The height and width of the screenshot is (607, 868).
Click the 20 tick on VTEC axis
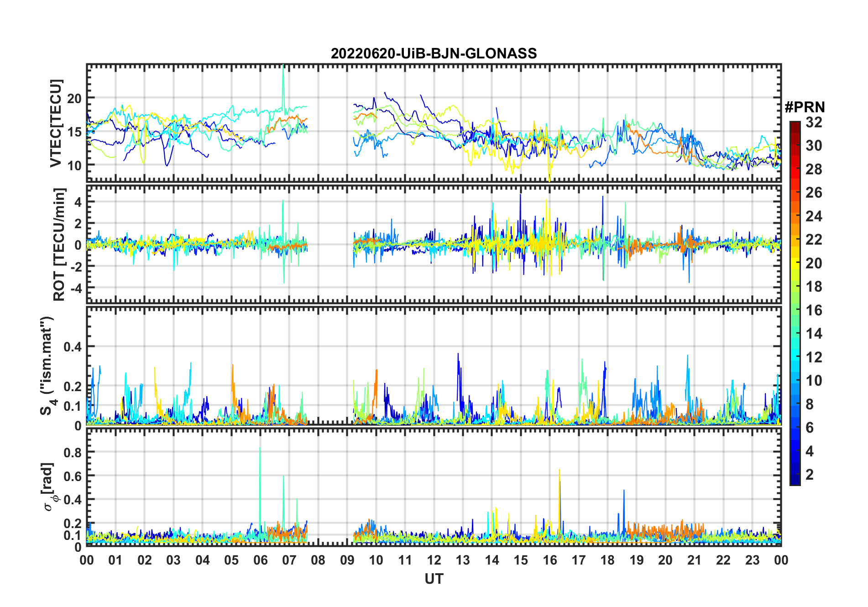click(x=74, y=99)
